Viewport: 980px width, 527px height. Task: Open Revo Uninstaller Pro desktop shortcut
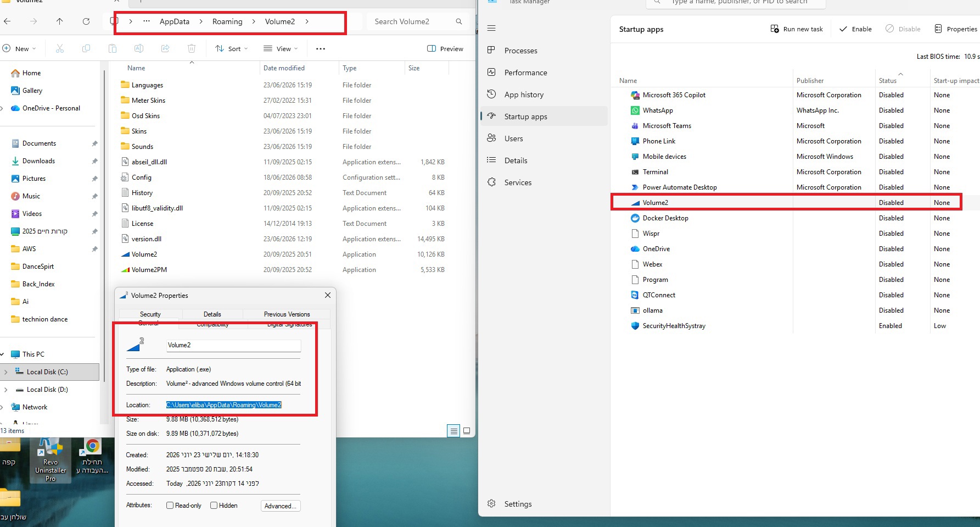point(51,461)
